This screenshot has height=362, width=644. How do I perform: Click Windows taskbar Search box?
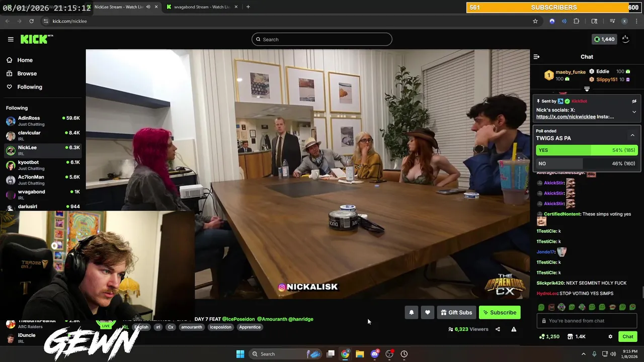click(x=285, y=354)
